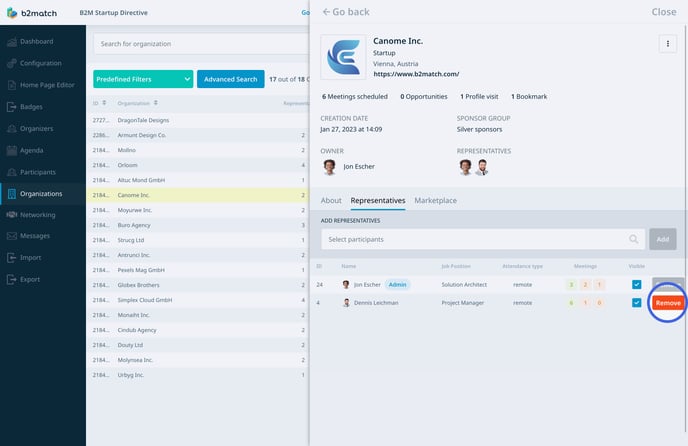Select the Douty Ltd row

point(198,345)
